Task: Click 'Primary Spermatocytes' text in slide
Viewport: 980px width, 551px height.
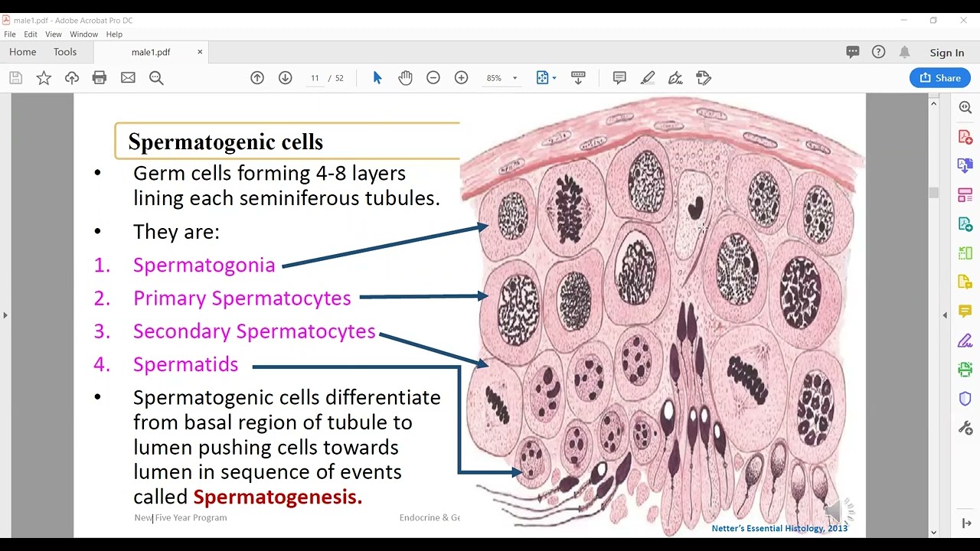Action: coord(242,298)
